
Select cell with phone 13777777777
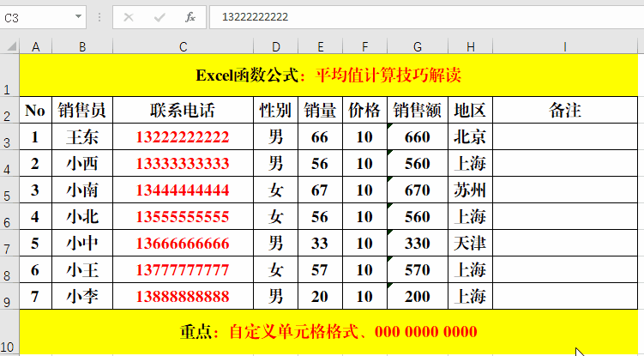(x=184, y=269)
